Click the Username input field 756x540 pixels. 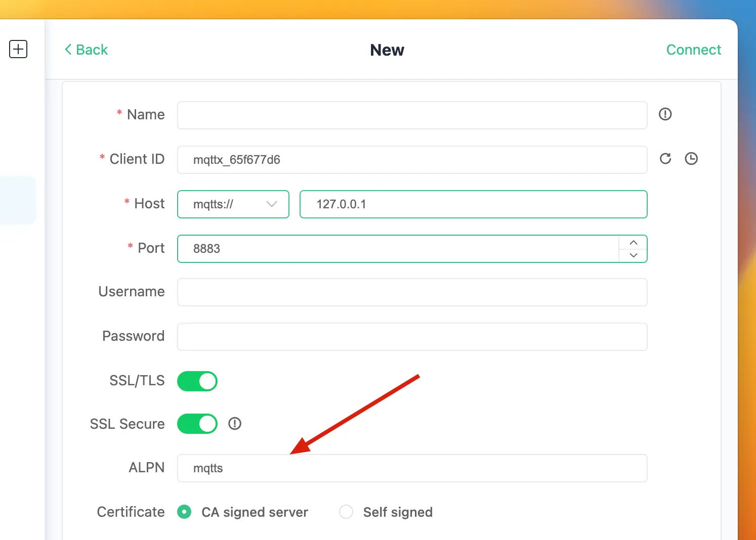pos(412,292)
